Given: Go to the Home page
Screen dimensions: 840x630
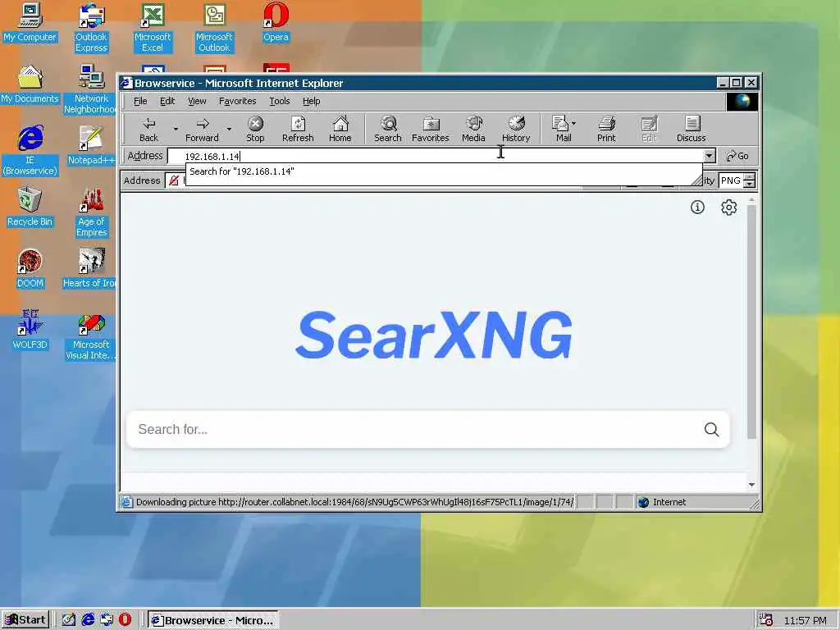Looking at the screenshot, I should pos(340,129).
